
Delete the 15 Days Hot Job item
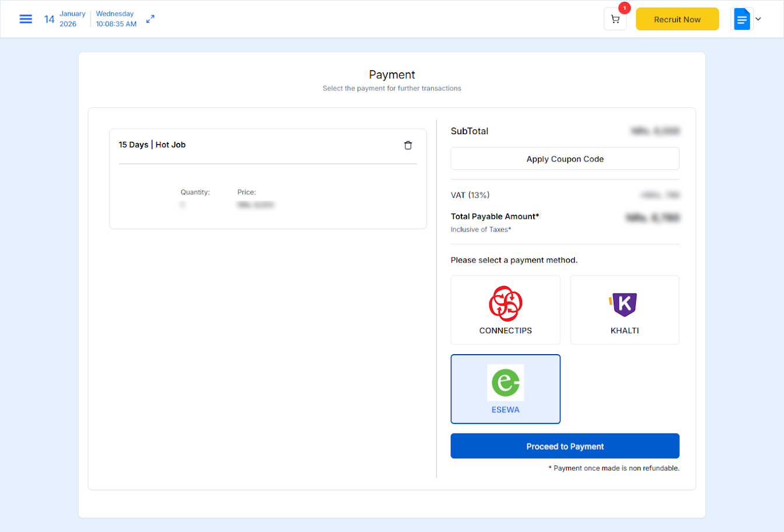[408, 145]
